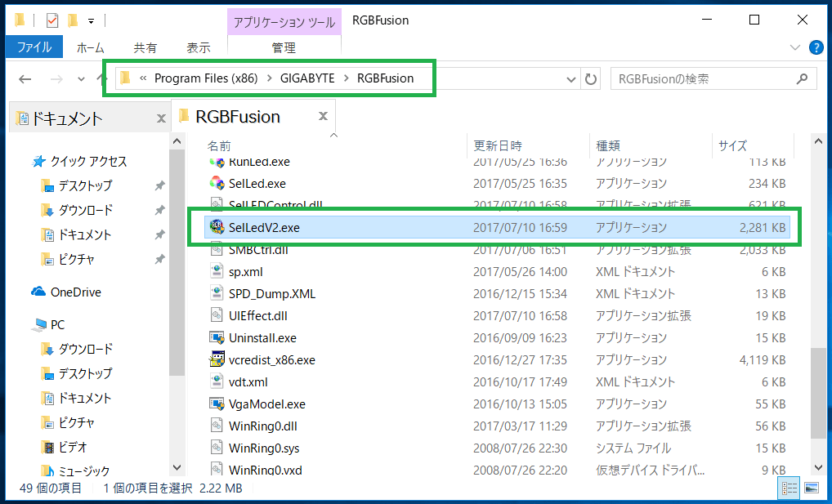Click the refresh button
Viewport: 832px width, 504px height.
(x=591, y=79)
